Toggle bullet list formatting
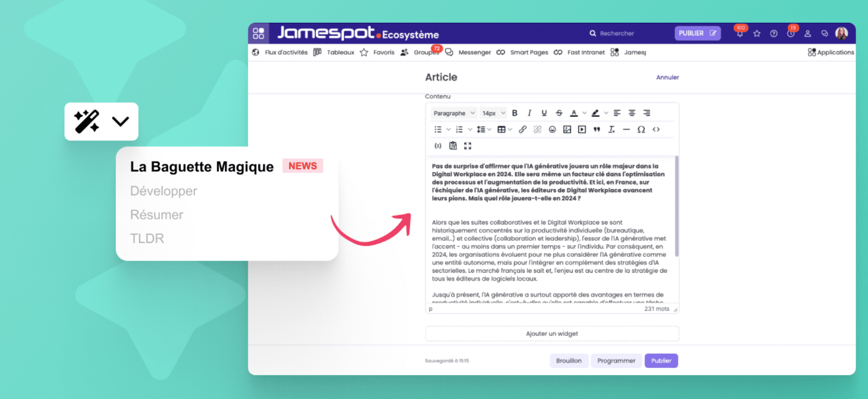Viewport: 868px width, 399px height. [x=438, y=130]
